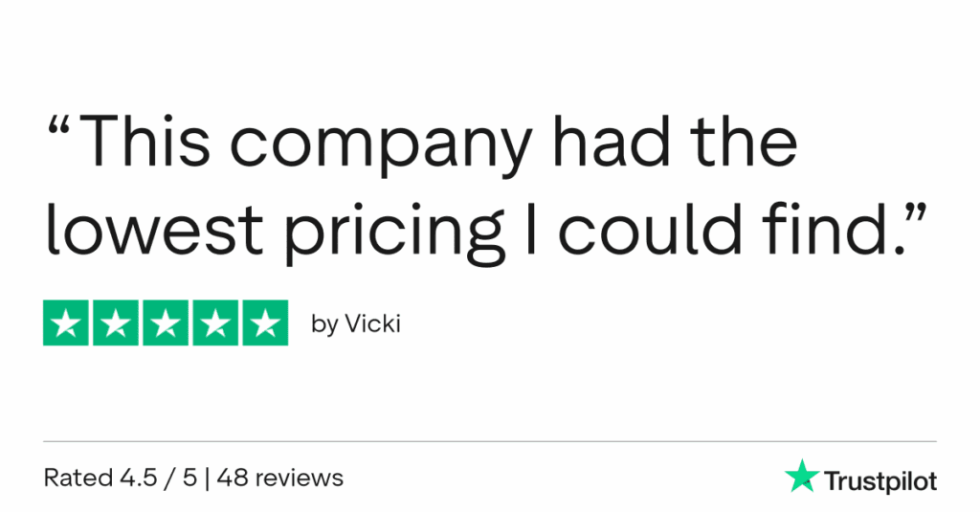Click the horizontal divider line
Image resolution: width=980 pixels, height=512 pixels.
(490, 441)
